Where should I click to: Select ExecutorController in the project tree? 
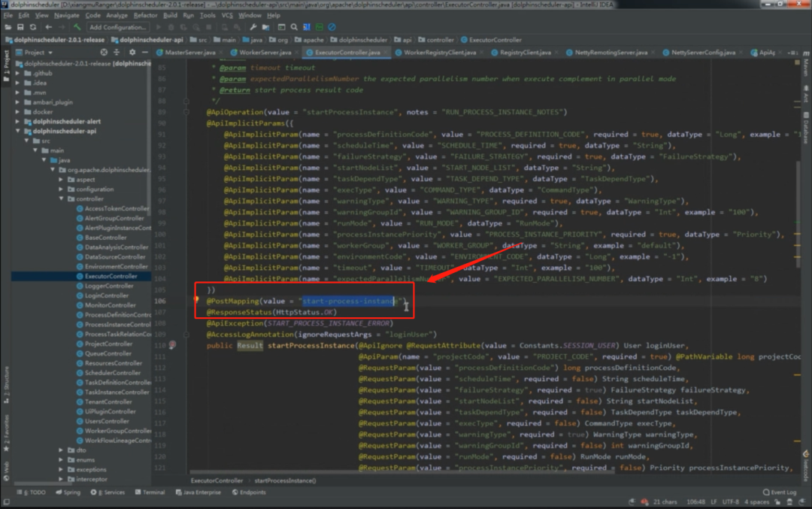[x=111, y=276]
